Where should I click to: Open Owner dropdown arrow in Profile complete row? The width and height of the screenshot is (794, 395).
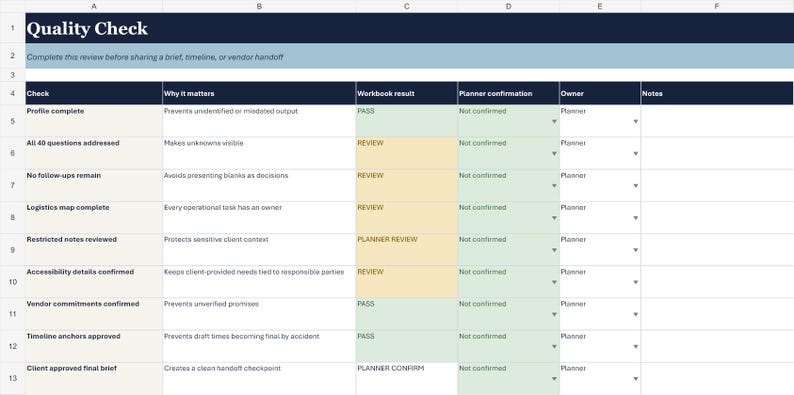click(x=636, y=122)
